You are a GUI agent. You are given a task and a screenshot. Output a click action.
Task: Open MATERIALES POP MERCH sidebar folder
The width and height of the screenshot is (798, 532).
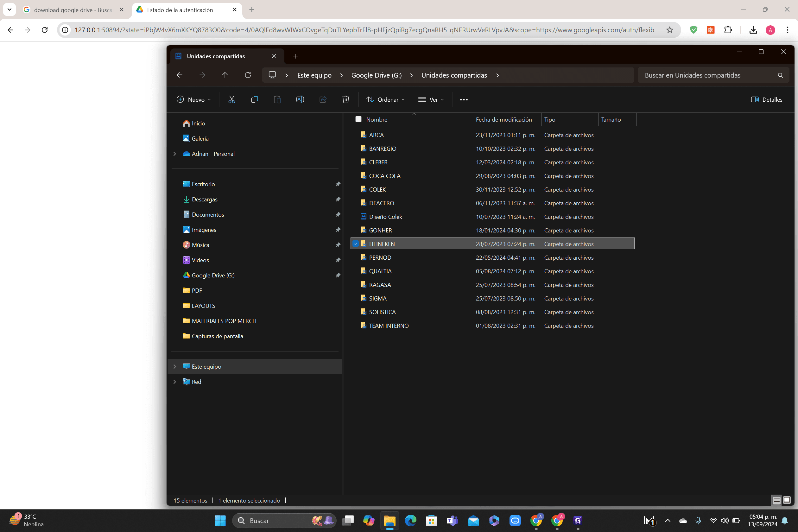[x=224, y=320]
